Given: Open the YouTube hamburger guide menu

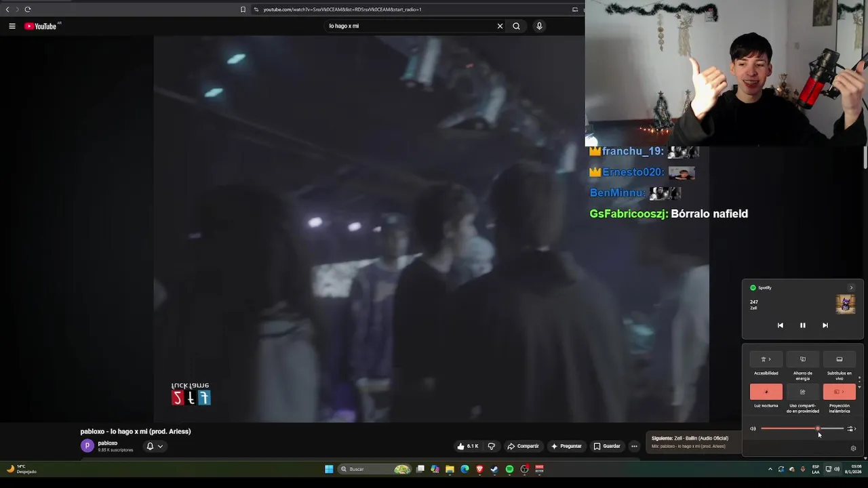Looking at the screenshot, I should click(12, 26).
